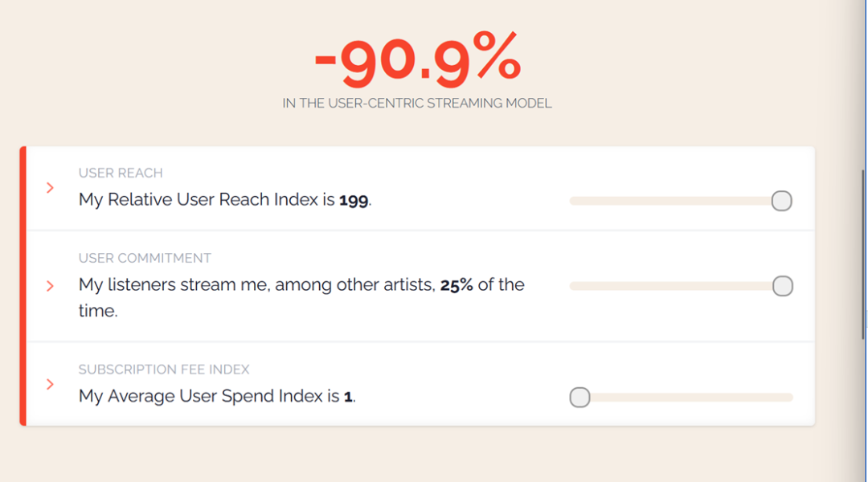
Task: Click the "My Average User Spend Index" sentence
Action: click(209, 396)
